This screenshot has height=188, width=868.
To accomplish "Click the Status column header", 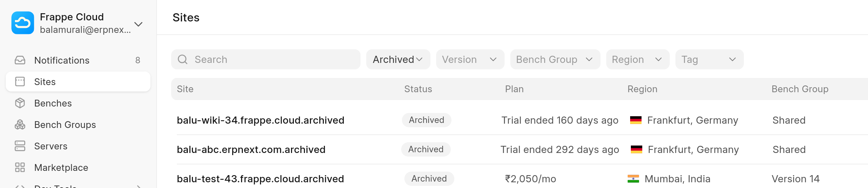I will pos(418,89).
